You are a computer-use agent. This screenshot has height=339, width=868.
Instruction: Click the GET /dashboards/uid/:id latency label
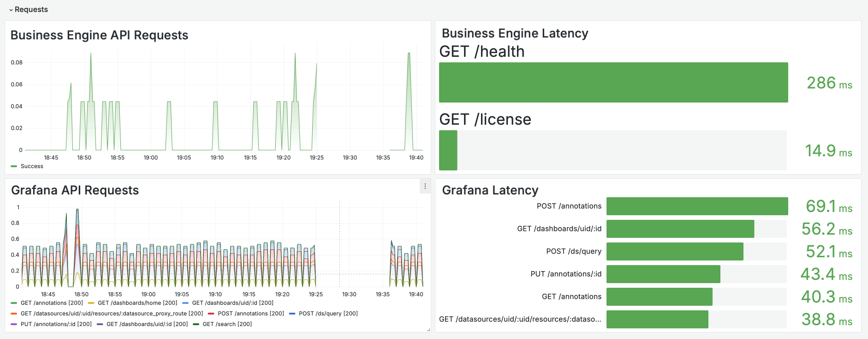pos(559,229)
